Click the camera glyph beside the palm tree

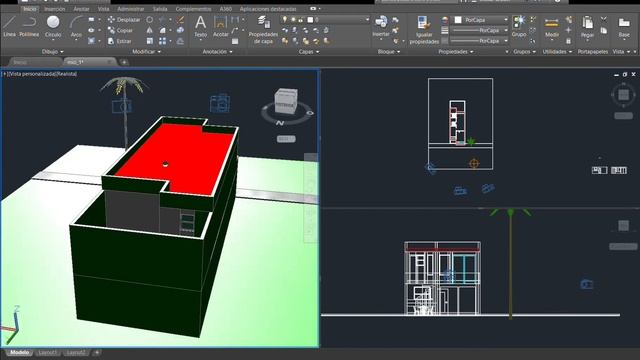122,106
